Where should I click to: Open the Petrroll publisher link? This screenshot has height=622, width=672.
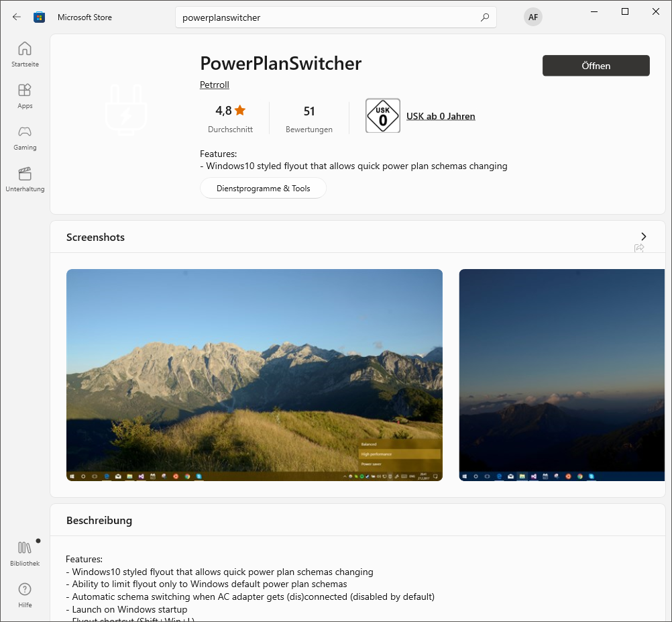click(215, 85)
